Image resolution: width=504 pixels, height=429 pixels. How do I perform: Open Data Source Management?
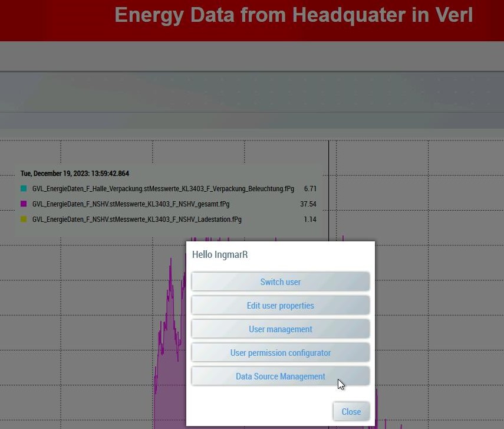click(x=281, y=376)
